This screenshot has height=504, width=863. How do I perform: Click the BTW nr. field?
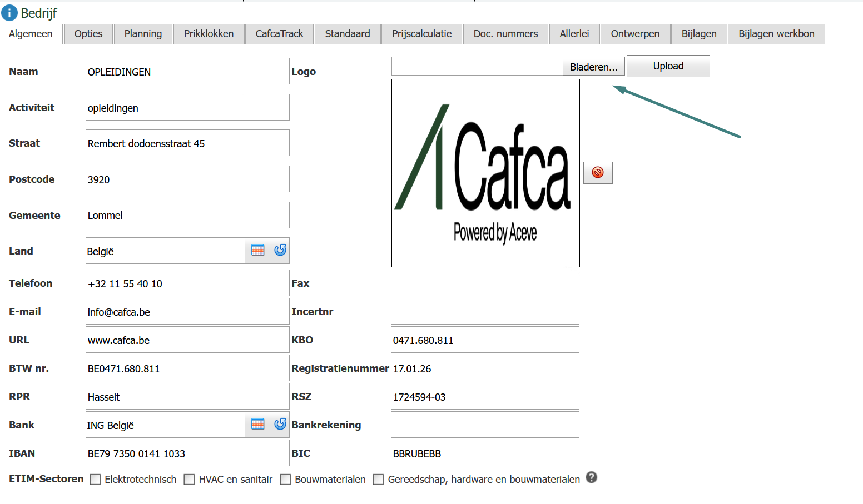[187, 368]
